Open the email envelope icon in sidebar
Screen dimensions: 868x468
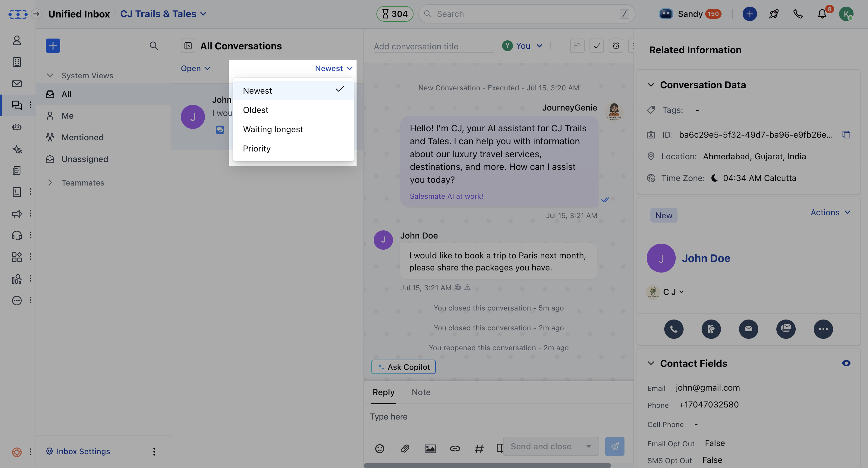coord(17,83)
